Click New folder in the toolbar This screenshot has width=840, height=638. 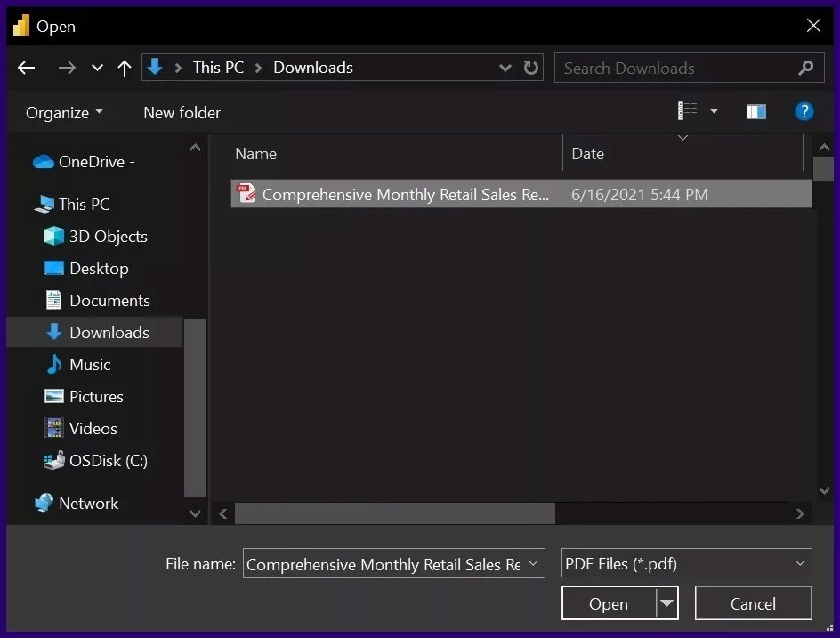[x=182, y=113]
